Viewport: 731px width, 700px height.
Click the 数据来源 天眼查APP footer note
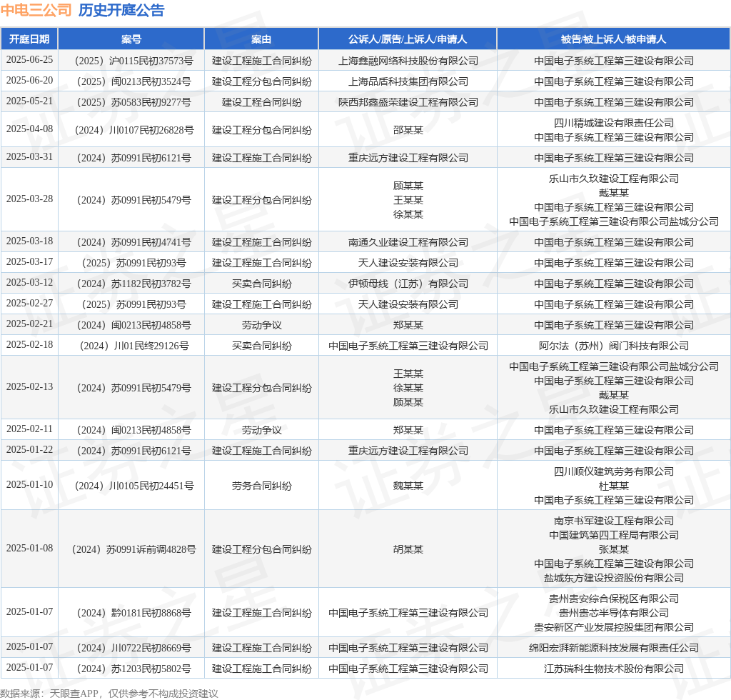pos(109,694)
